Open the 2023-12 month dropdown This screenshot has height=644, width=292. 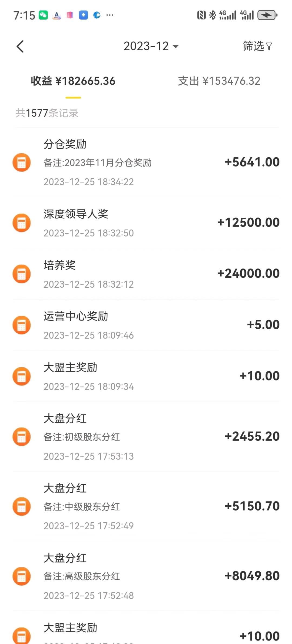(151, 46)
